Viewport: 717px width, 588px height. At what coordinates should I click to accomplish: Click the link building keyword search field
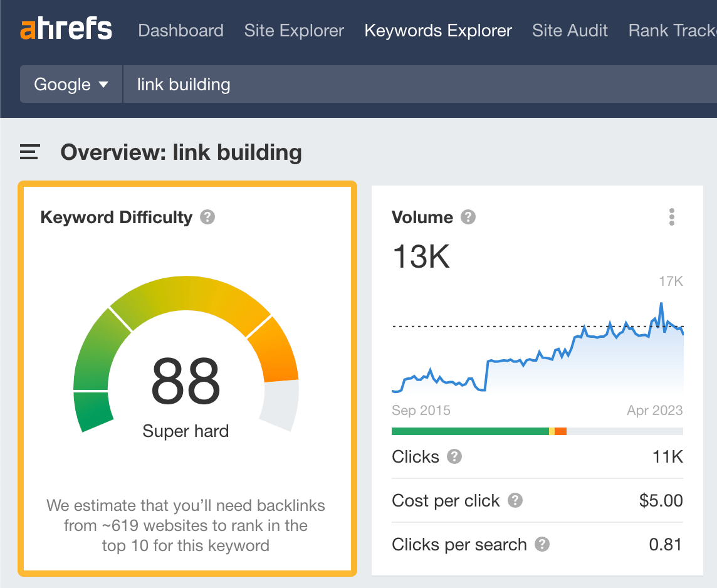pos(182,83)
